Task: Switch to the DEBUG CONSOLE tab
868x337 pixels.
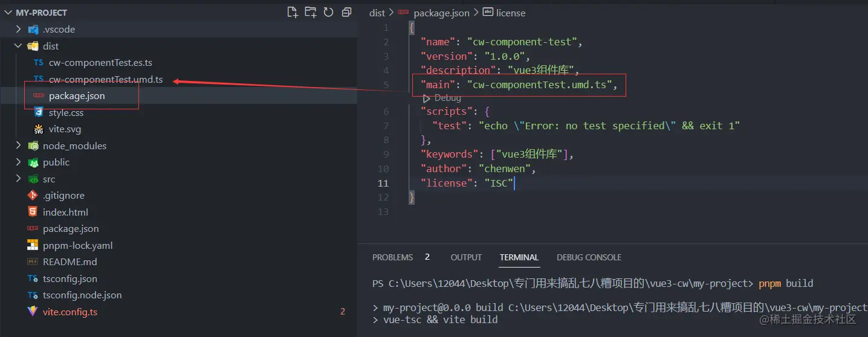Action: pyautogui.click(x=589, y=257)
